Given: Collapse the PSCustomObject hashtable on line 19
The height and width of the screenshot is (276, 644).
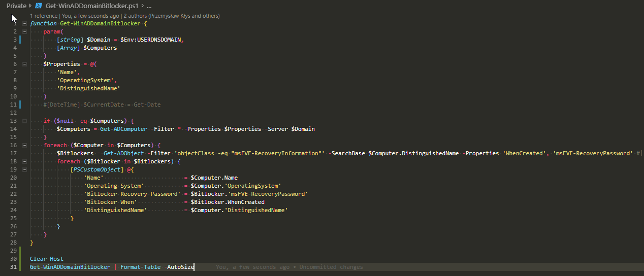Looking at the screenshot, I should coord(24,170).
